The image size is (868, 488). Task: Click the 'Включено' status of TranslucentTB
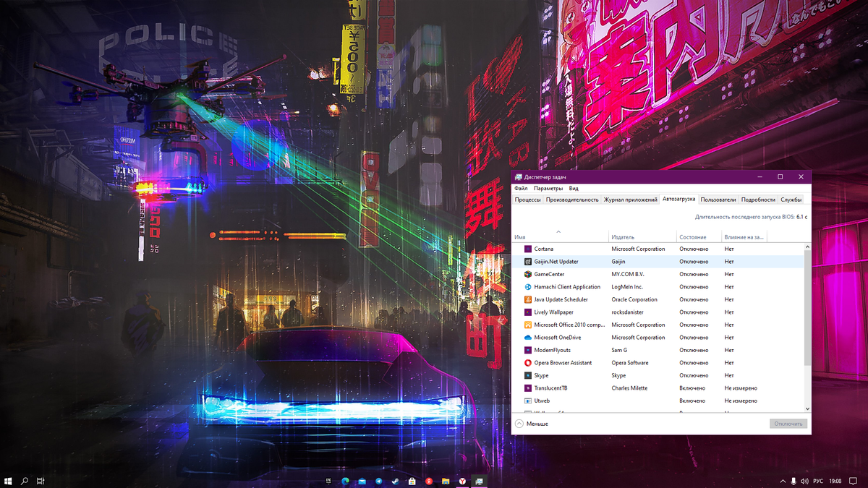692,388
